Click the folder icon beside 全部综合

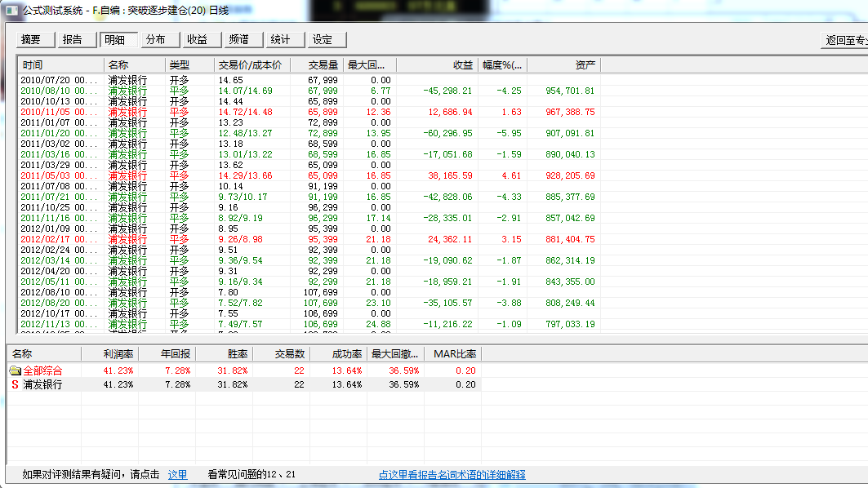click(x=15, y=370)
